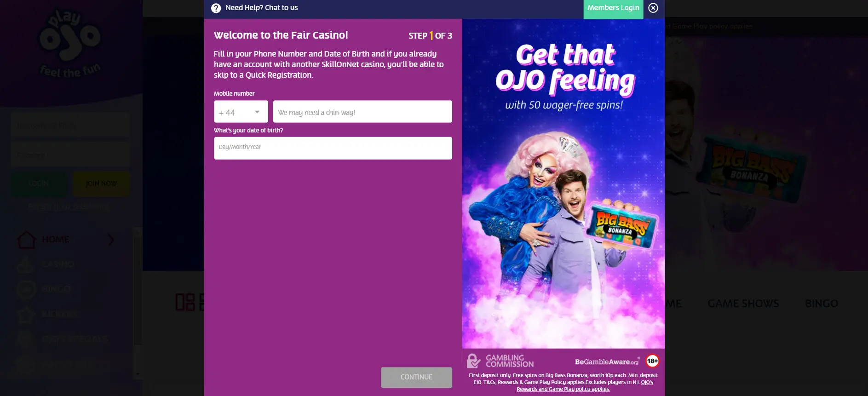Click the Gambling Commission logo

[x=500, y=361]
